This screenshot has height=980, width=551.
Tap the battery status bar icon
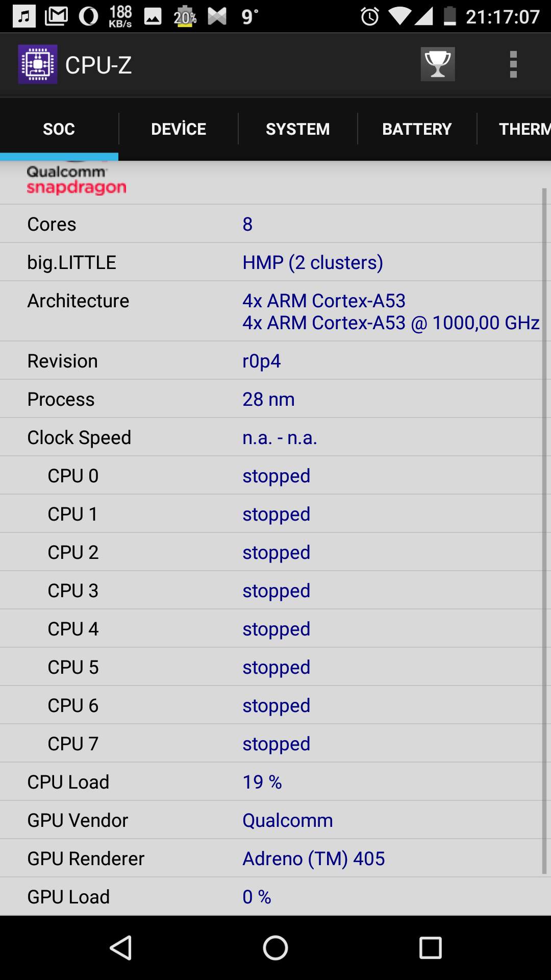point(449,16)
